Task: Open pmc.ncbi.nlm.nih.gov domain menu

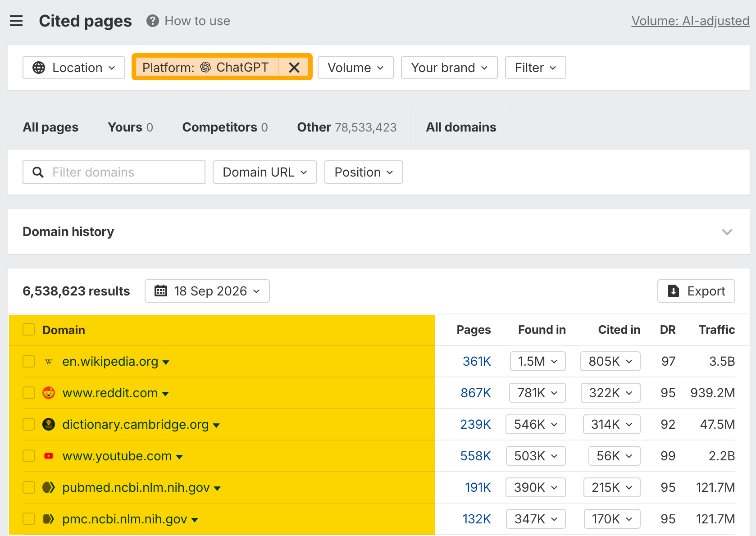Action: (195, 520)
